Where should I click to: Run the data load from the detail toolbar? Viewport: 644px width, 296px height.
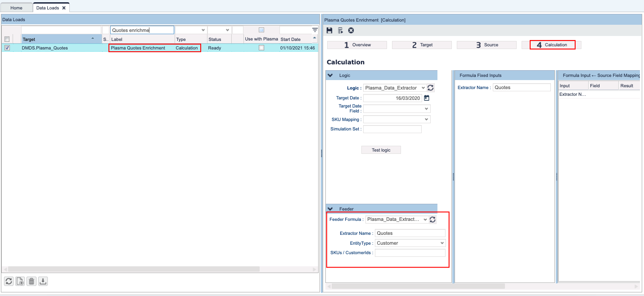click(339, 30)
